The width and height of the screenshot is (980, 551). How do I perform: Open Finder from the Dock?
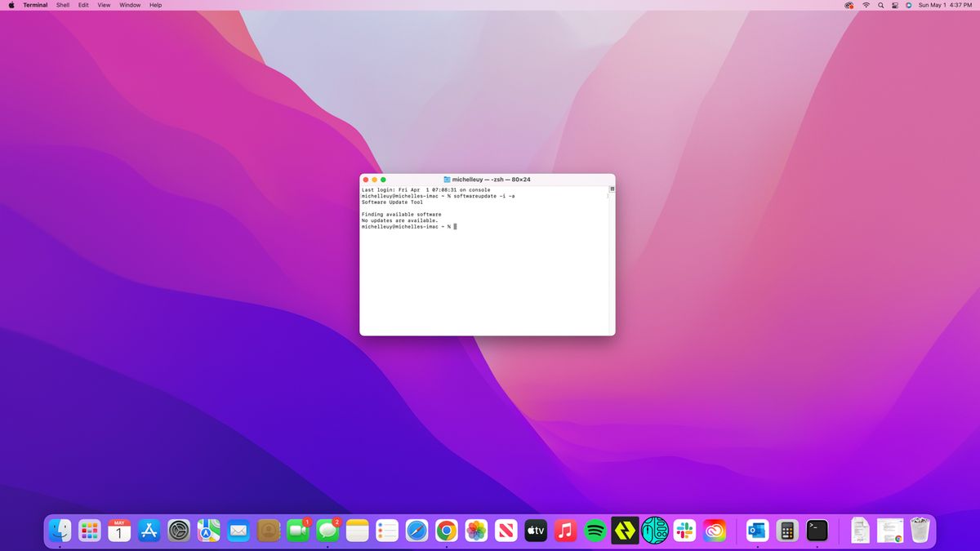59,531
